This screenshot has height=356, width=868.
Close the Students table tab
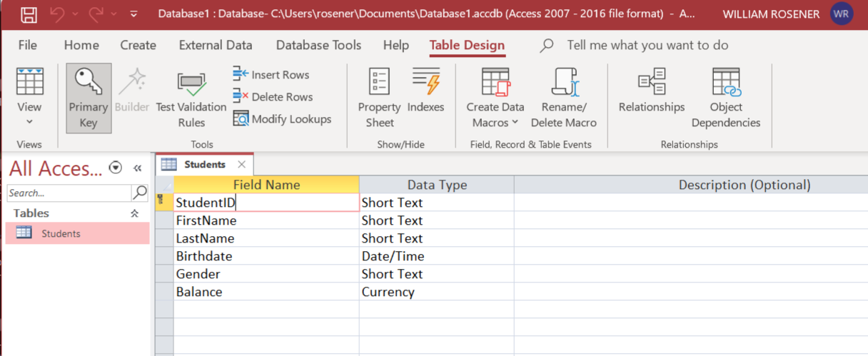241,164
